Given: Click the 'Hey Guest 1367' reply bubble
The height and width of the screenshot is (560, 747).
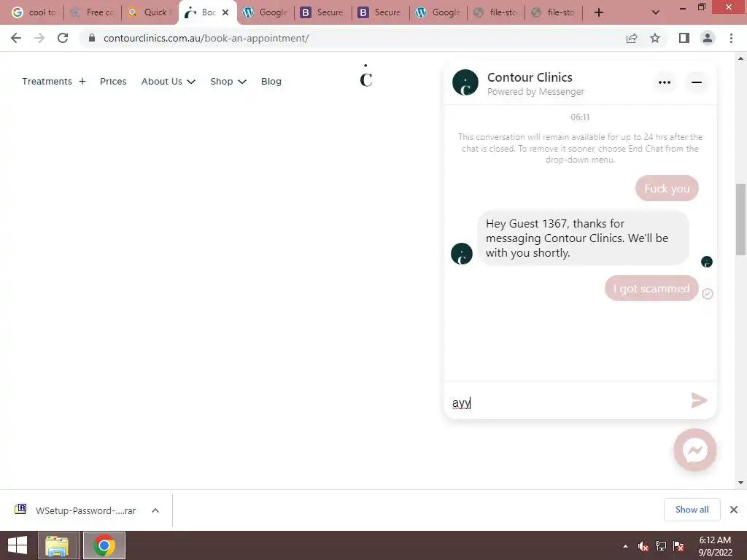Looking at the screenshot, I should pyautogui.click(x=583, y=238).
